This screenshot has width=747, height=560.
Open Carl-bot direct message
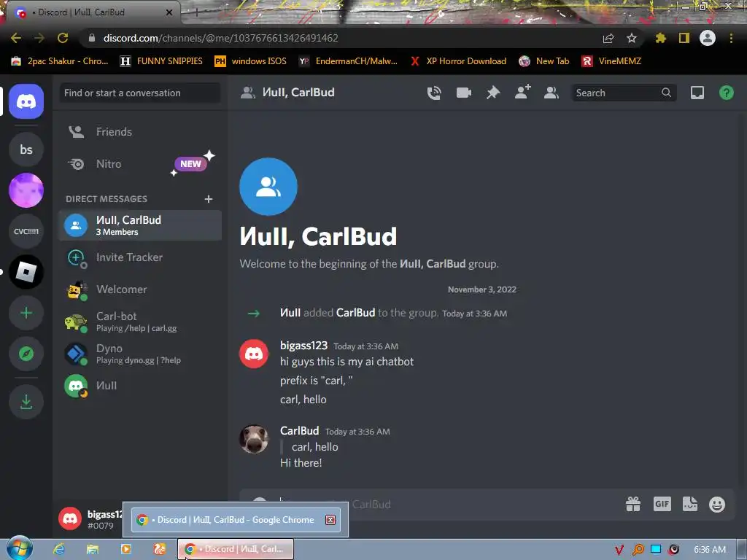[140, 322]
